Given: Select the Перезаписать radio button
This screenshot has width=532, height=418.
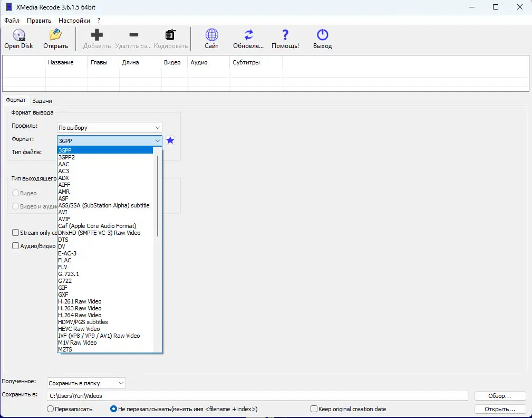Looking at the screenshot, I should pos(50,409).
